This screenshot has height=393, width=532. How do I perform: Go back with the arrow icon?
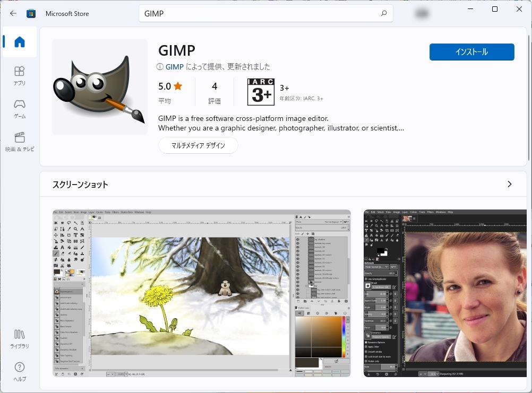tap(13, 13)
